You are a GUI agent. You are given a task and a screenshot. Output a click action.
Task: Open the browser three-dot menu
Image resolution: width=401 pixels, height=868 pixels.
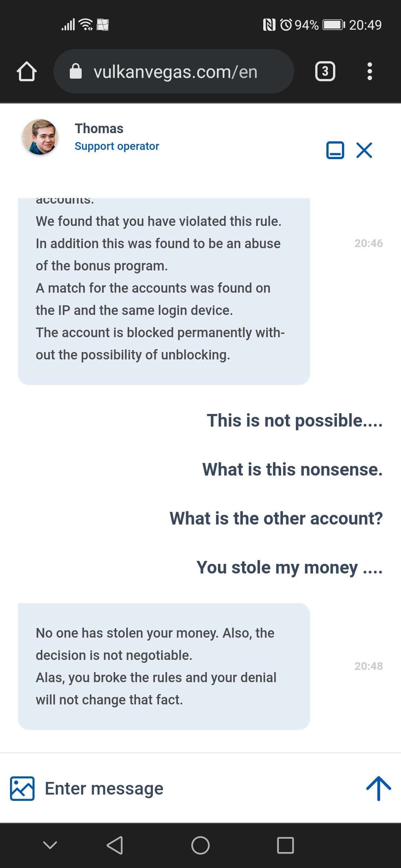click(x=369, y=71)
